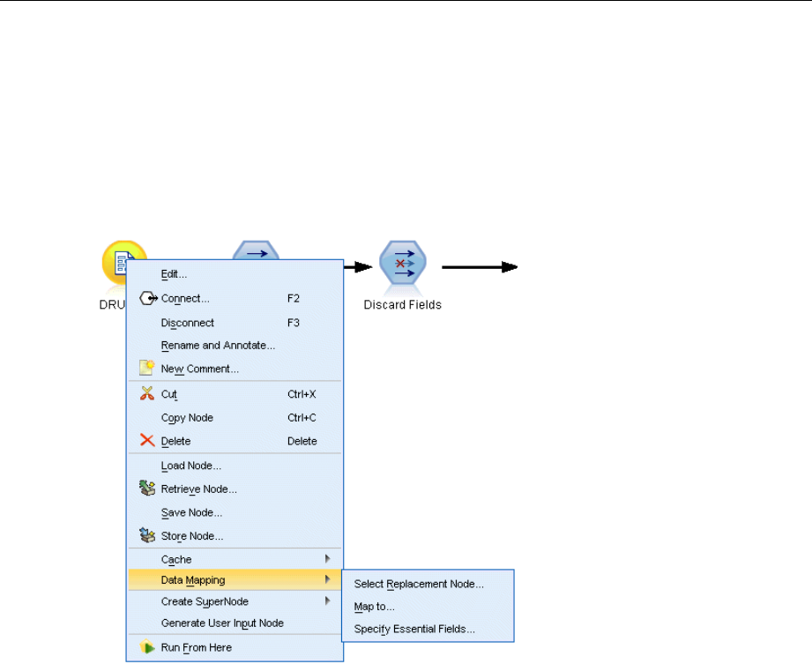Click the Ctrl+X shortcut text
812x664 pixels.
(x=302, y=394)
